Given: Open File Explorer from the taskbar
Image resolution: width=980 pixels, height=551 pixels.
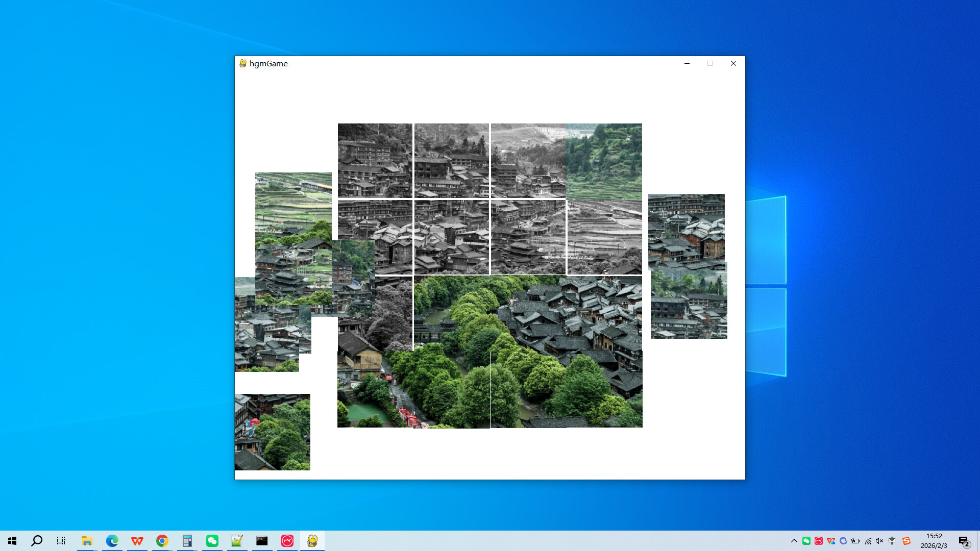Looking at the screenshot, I should (x=87, y=540).
